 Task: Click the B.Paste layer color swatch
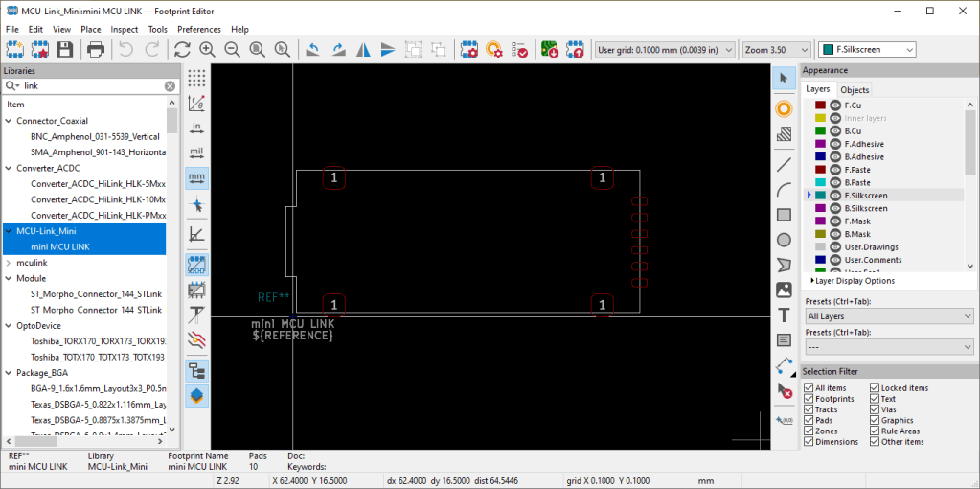[820, 182]
